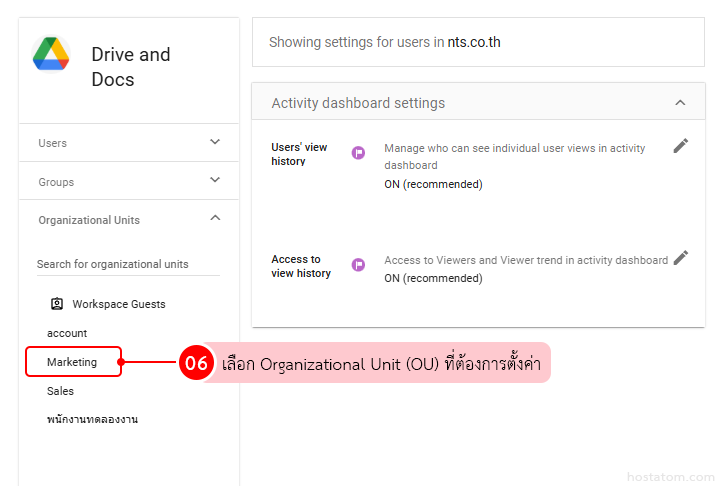Click the Access to view history label
Viewport: 720px width, 486px height.
(301, 266)
